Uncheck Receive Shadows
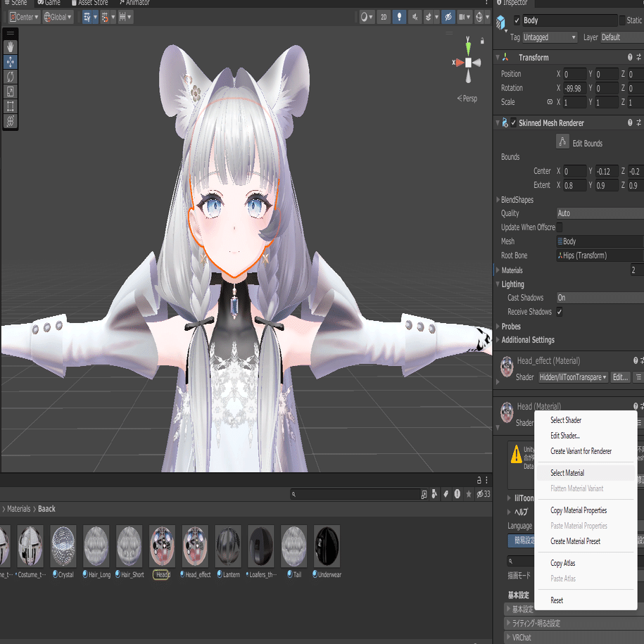This screenshot has width=644, height=644. click(x=560, y=312)
